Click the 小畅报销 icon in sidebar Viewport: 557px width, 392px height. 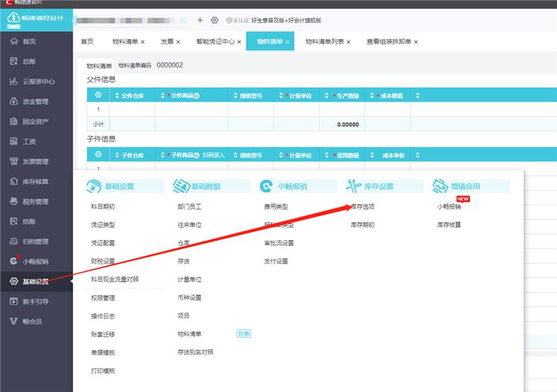click(13, 262)
